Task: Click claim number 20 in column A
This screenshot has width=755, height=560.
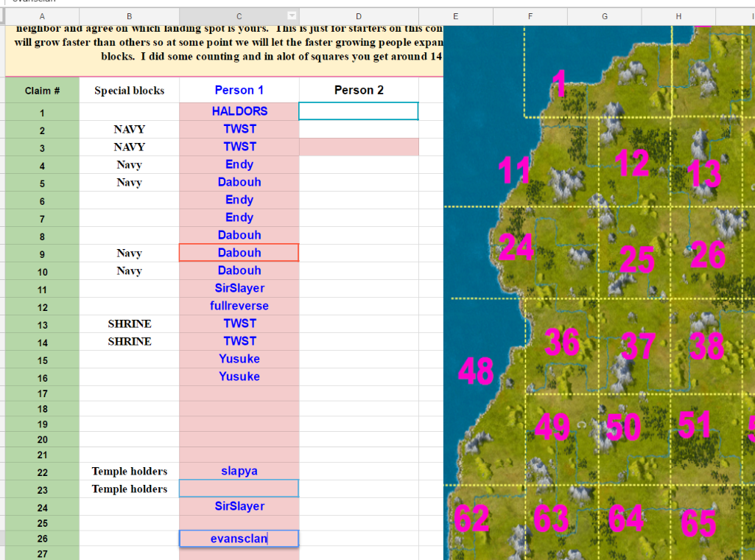Action: 42,439
